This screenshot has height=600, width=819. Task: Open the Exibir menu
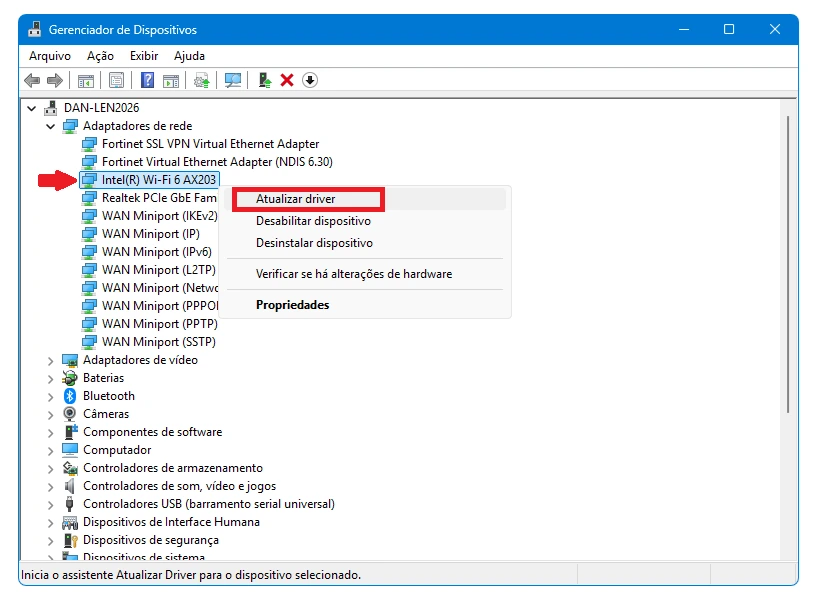[144, 56]
